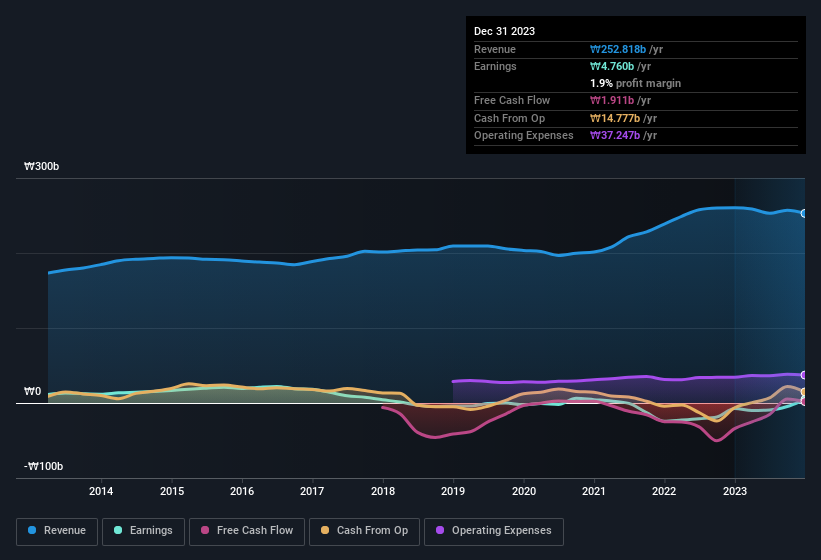The height and width of the screenshot is (560, 821).
Task: Select 2017 on the year axis
Action: (x=312, y=490)
